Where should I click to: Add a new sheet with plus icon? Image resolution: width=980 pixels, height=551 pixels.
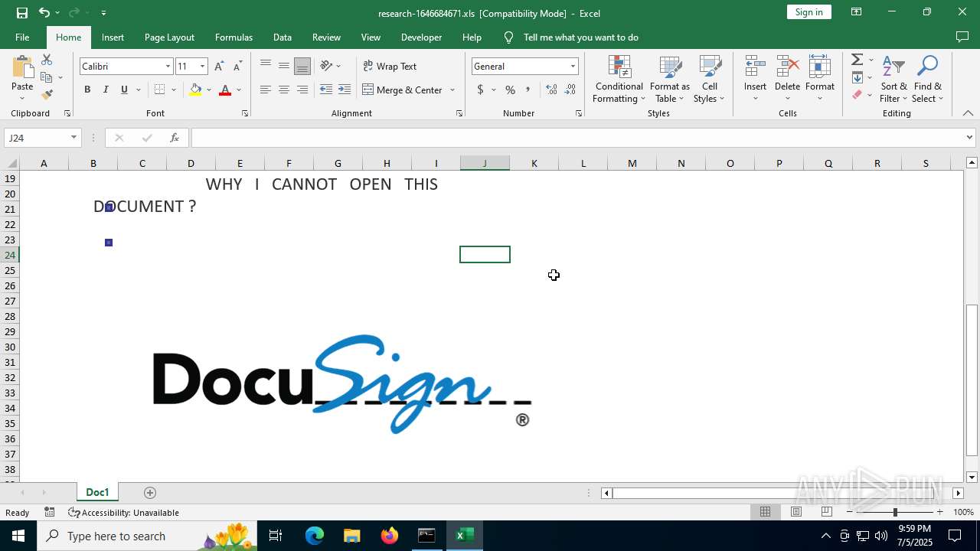150,493
